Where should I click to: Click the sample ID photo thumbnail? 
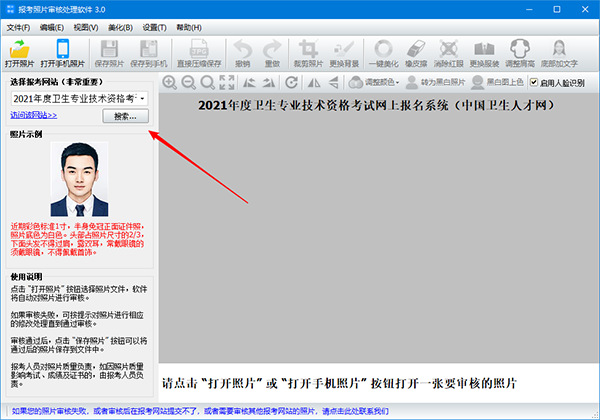coord(79,177)
